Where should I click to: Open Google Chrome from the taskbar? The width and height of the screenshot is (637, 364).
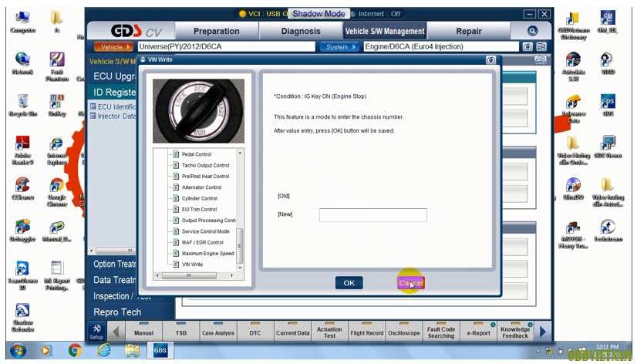(x=75, y=350)
